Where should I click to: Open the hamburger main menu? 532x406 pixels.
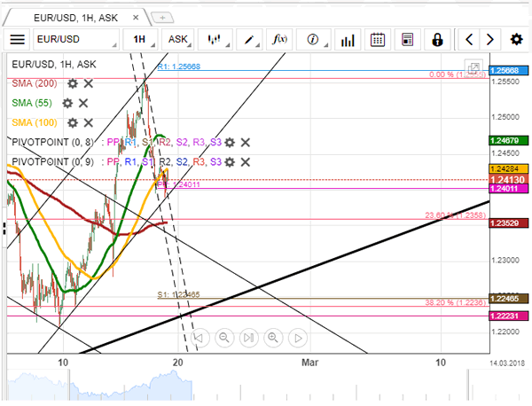[x=18, y=39]
